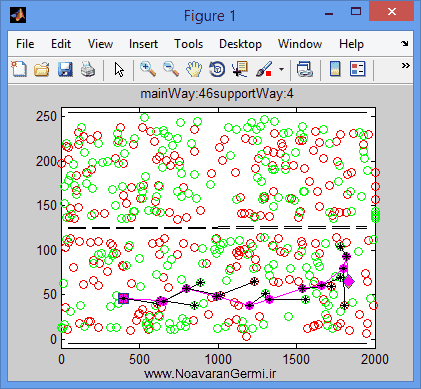Open the Insert menu
421x389 pixels.
(143, 44)
